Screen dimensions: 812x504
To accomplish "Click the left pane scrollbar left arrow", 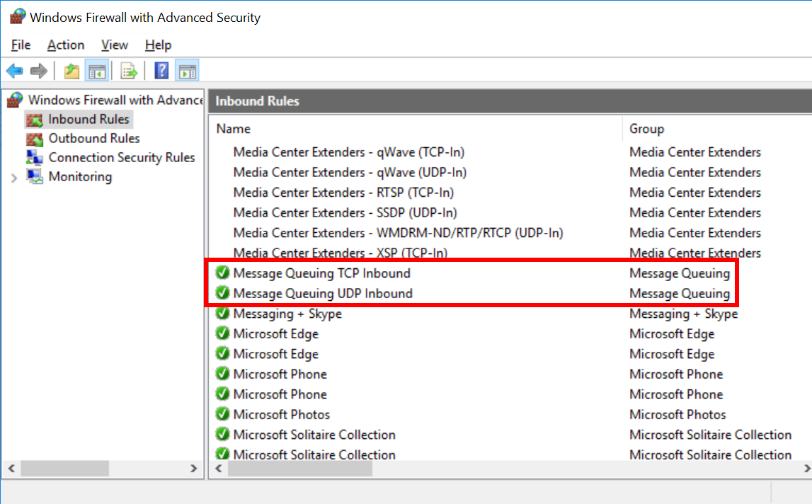I will (x=11, y=469).
